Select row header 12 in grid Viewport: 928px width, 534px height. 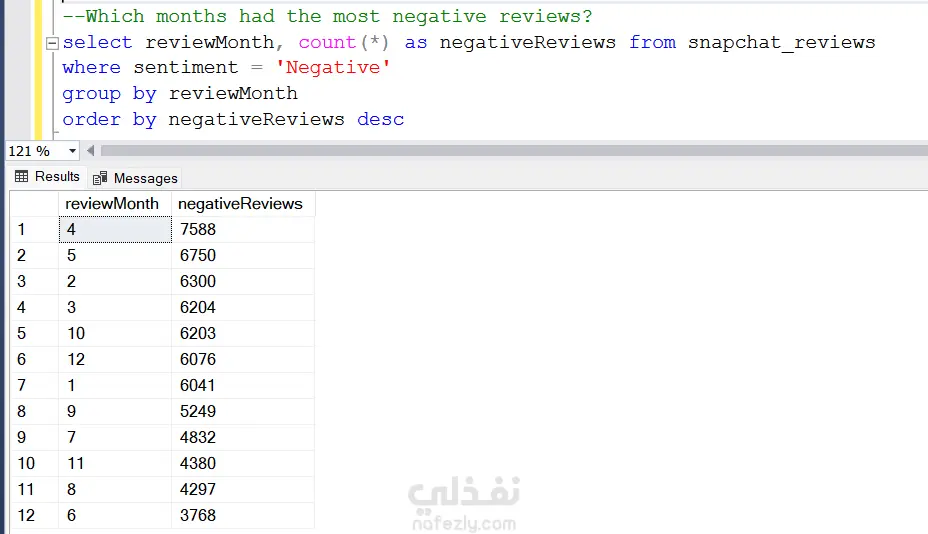tap(34, 516)
